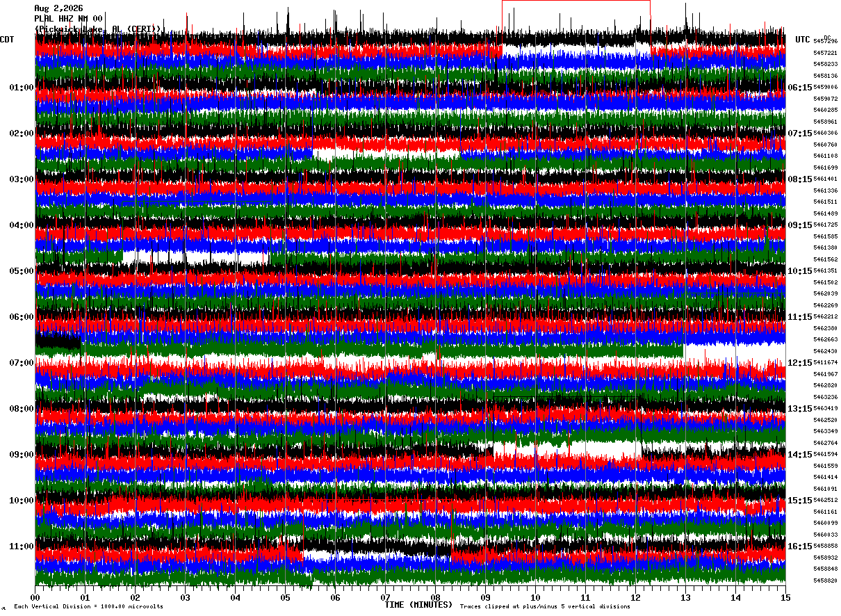Click the DC offset value "5460033"
Viewport: 841px width, 616px height.
pyautogui.click(x=825, y=535)
